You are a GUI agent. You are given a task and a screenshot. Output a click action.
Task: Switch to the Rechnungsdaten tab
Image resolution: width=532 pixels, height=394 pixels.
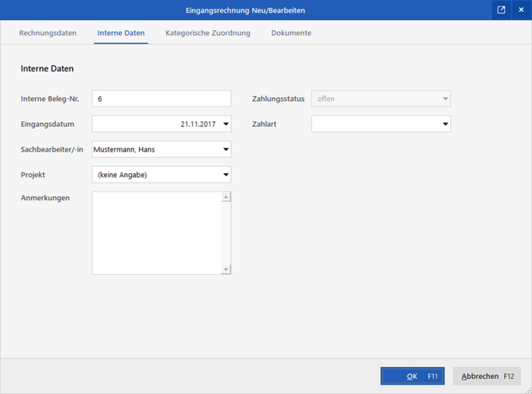click(x=48, y=33)
